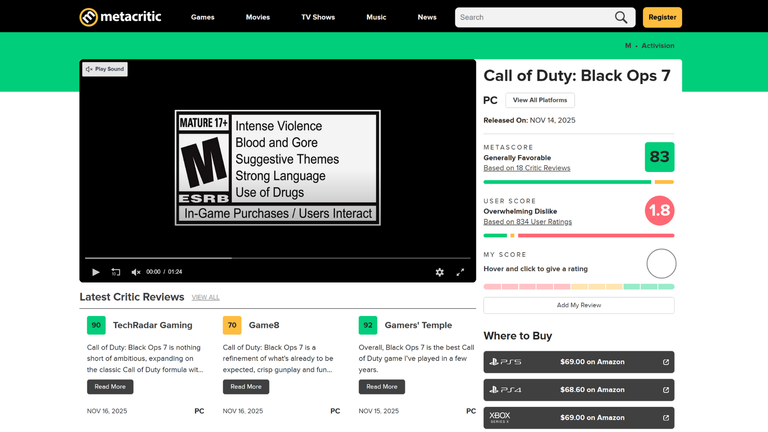Set a rating on the My Score bar

click(x=579, y=287)
